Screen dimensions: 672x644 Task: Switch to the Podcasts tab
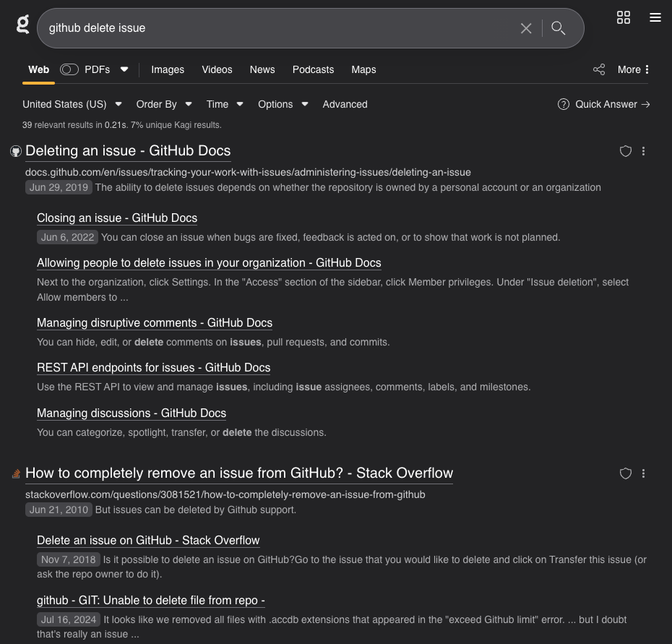click(313, 69)
